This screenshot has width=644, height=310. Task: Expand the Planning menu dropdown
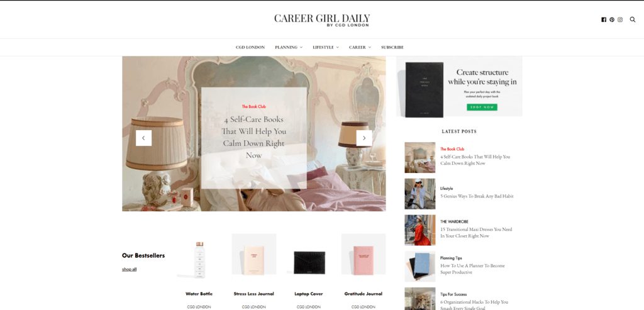coord(289,47)
